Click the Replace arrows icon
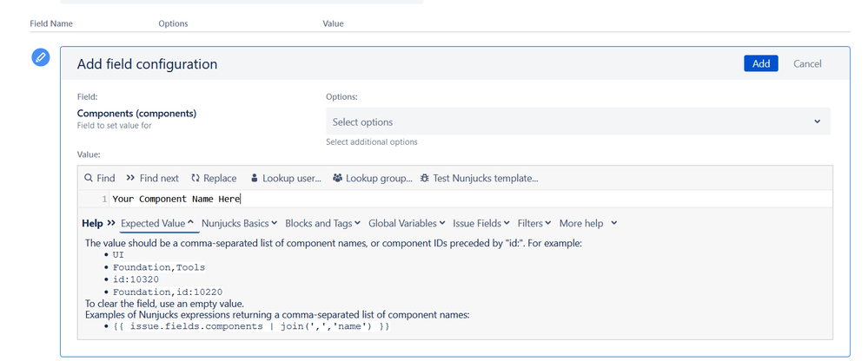The width and height of the screenshot is (868, 361). coord(195,178)
